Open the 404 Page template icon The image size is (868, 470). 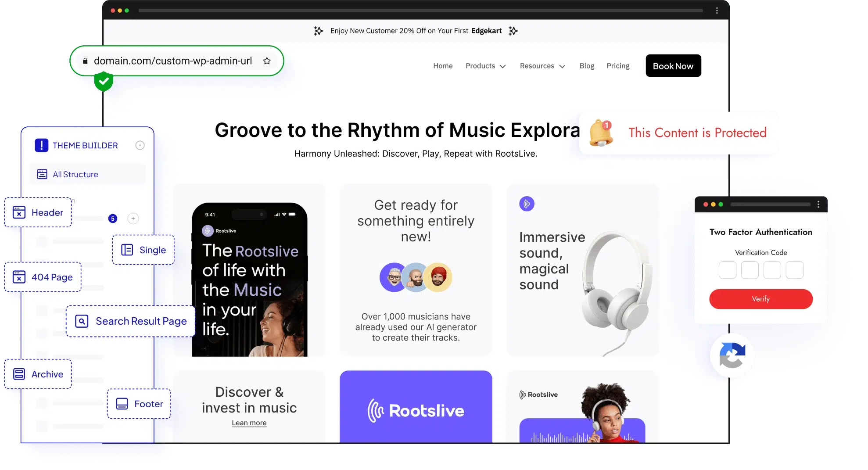pos(19,277)
